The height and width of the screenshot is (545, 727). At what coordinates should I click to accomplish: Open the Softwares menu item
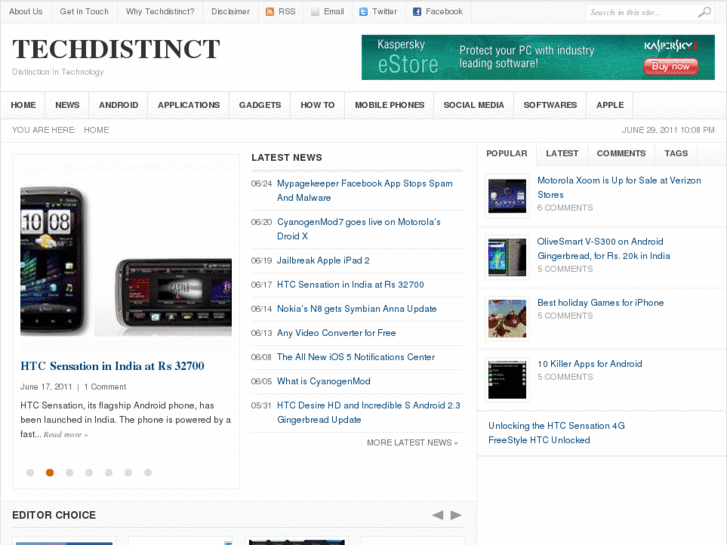click(550, 105)
